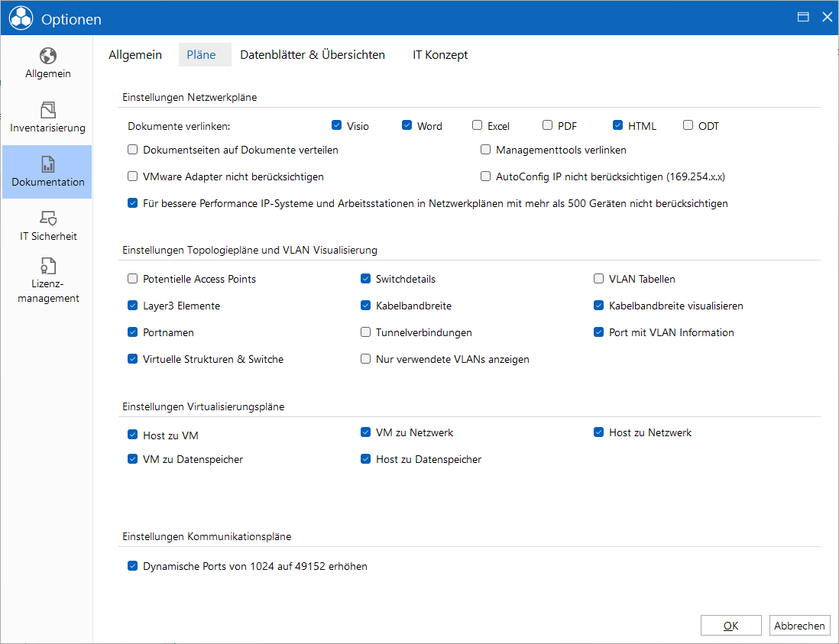Open the Allgemein globe icon in the sidebar
The width and height of the screenshot is (839, 644).
pos(47,56)
